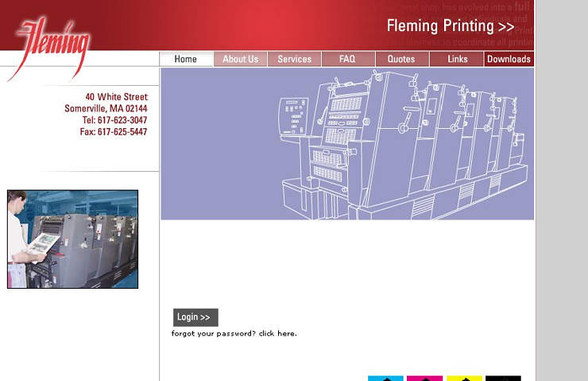588x381 pixels.
Task: Open the printing press photo thumbnail
Action: (x=73, y=239)
